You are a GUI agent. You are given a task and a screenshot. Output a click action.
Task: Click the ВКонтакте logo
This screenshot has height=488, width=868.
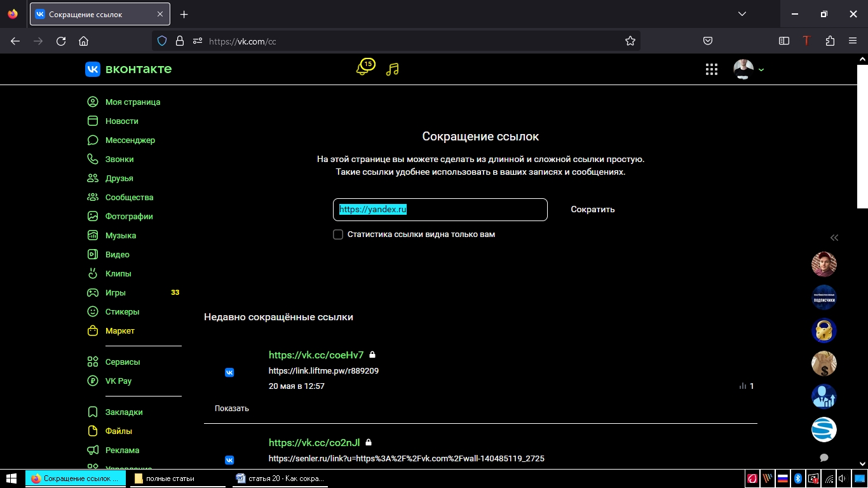click(128, 69)
